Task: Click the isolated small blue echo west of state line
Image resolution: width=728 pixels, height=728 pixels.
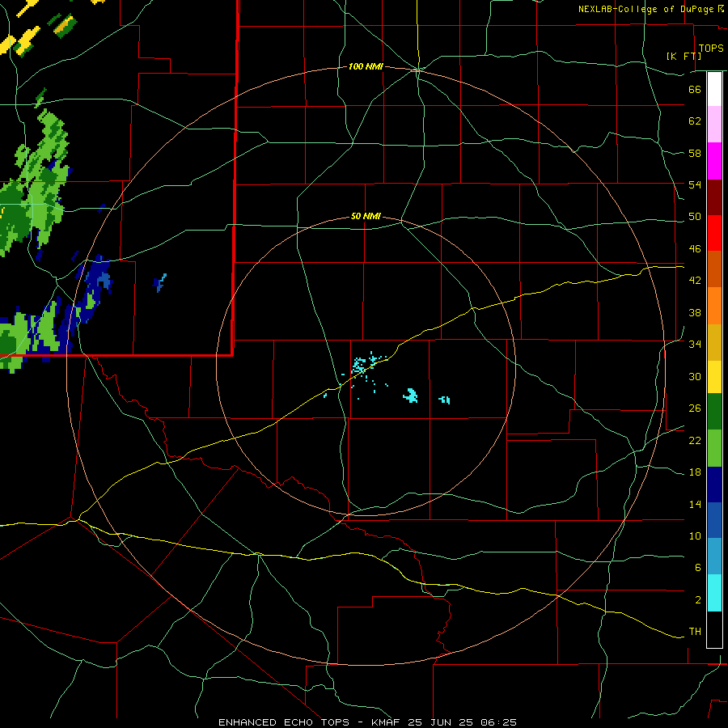Action: (159, 283)
